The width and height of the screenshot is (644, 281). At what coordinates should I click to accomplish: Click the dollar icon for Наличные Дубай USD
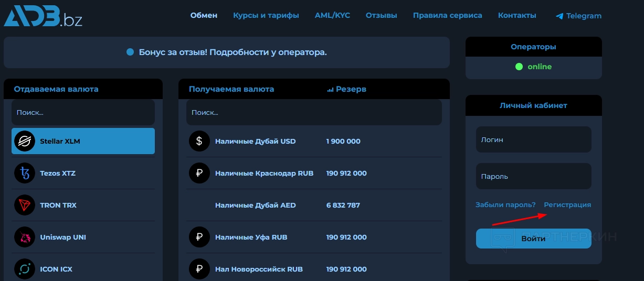pos(199,141)
